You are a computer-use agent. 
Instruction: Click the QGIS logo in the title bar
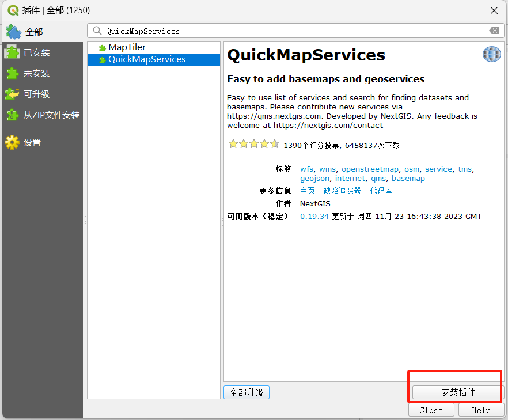click(13, 10)
